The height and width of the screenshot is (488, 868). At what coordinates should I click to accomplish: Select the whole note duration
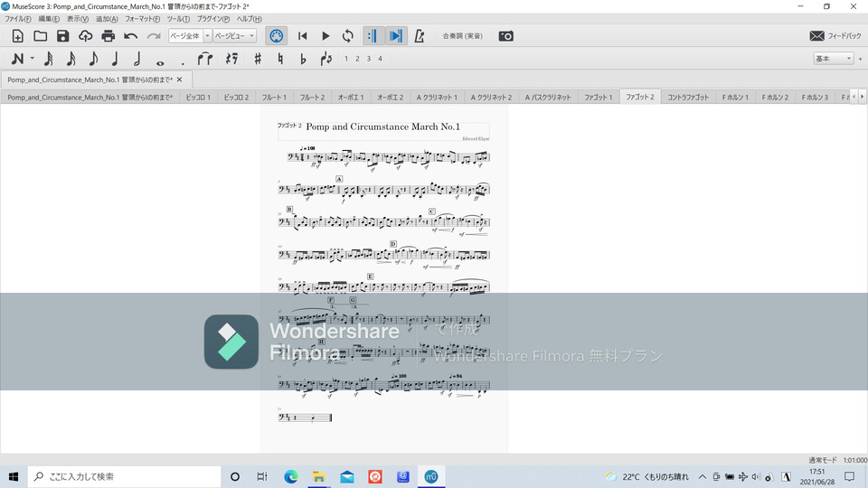pyautogui.click(x=160, y=61)
